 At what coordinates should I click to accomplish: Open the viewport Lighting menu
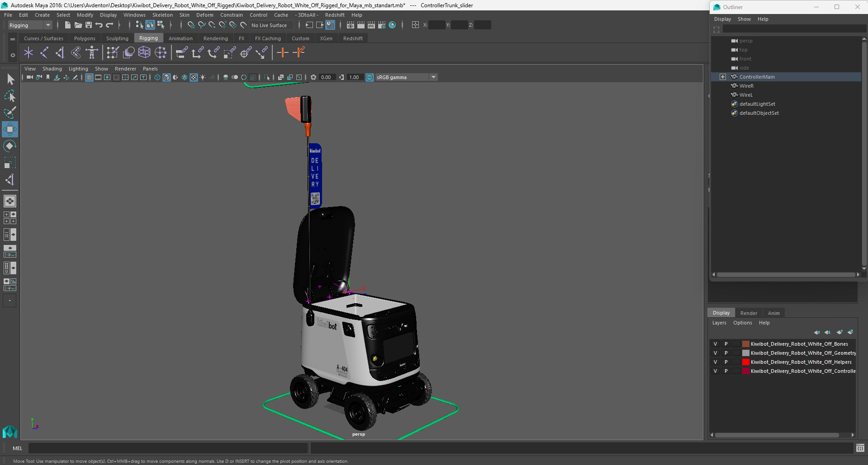pos(78,69)
